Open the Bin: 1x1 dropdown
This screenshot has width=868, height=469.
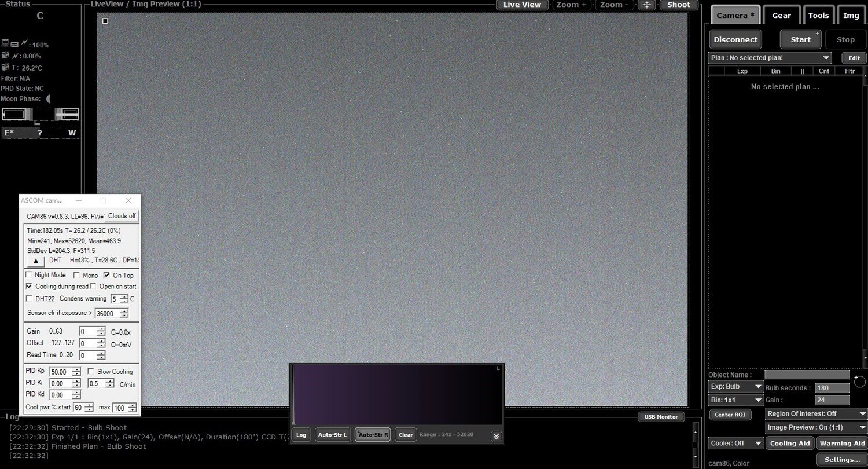point(736,400)
